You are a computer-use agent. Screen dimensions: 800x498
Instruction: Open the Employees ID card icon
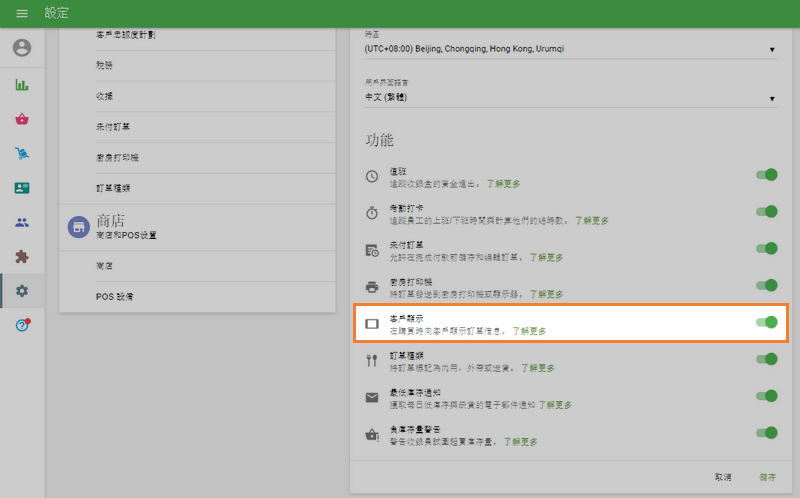tap(22, 188)
